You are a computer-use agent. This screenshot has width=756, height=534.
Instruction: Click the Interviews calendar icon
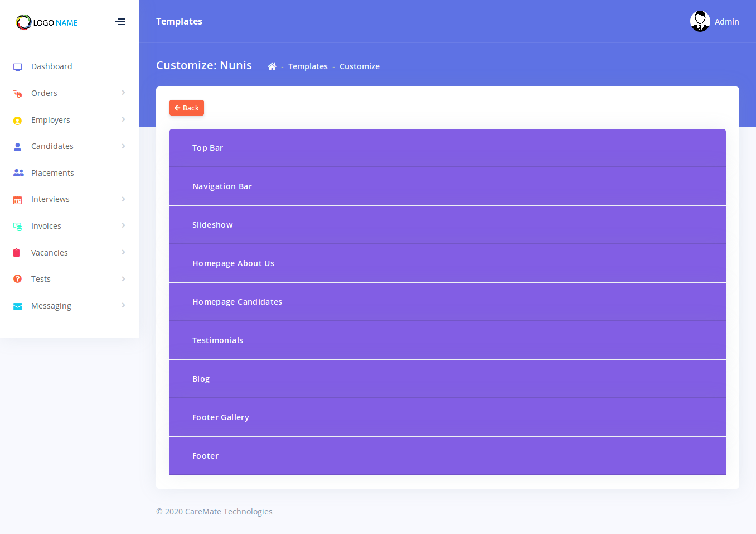tap(18, 200)
